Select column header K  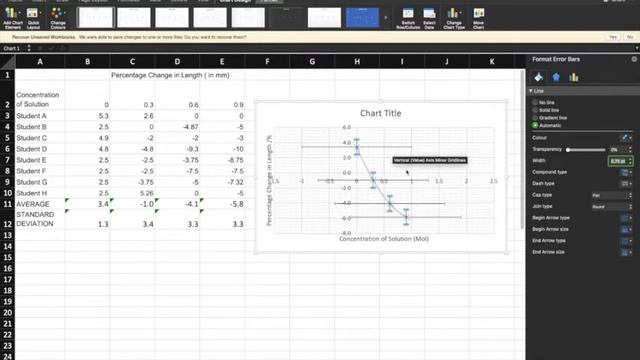pos(491,62)
